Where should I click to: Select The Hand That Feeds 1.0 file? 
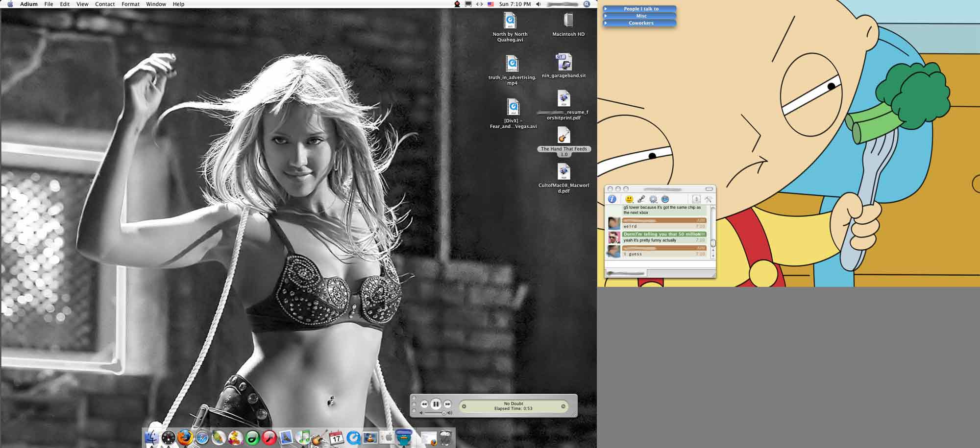[x=564, y=141]
